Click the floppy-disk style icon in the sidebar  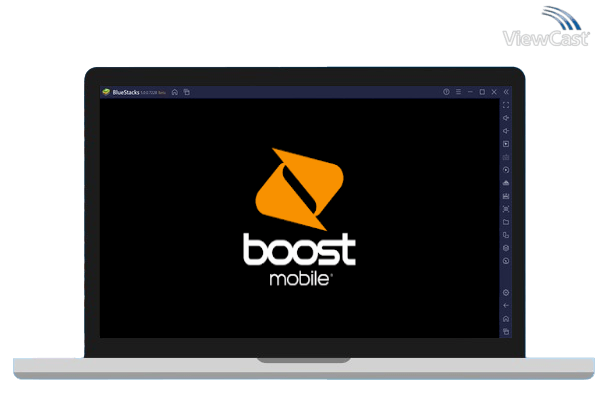pos(506,196)
